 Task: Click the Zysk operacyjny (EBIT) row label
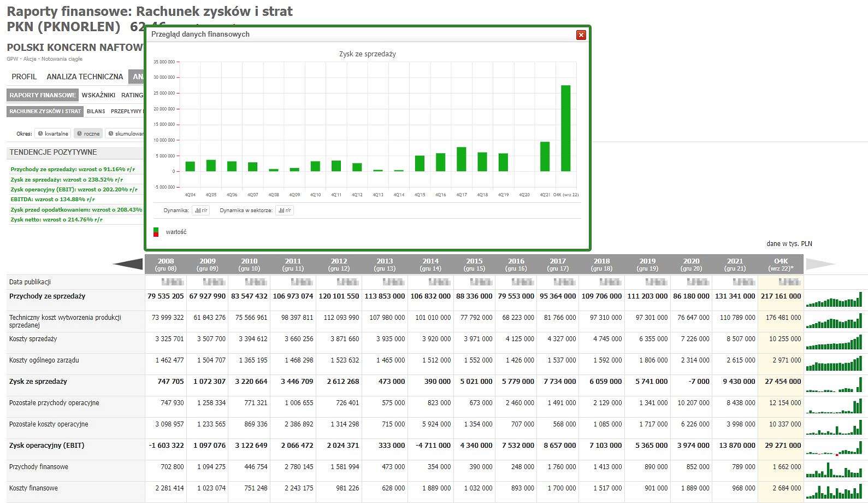47,446
